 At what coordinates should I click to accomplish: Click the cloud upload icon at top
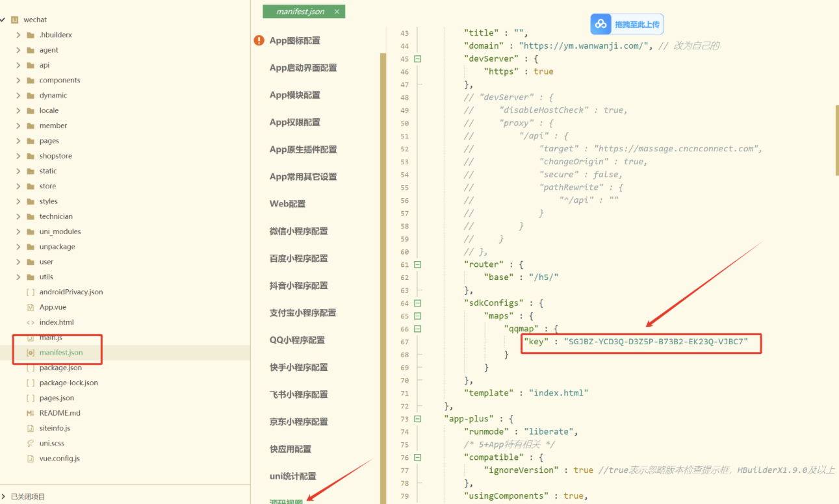pyautogui.click(x=601, y=24)
